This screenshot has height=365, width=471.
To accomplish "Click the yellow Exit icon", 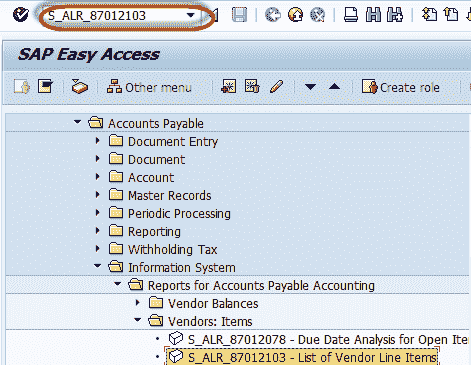I will [295, 15].
